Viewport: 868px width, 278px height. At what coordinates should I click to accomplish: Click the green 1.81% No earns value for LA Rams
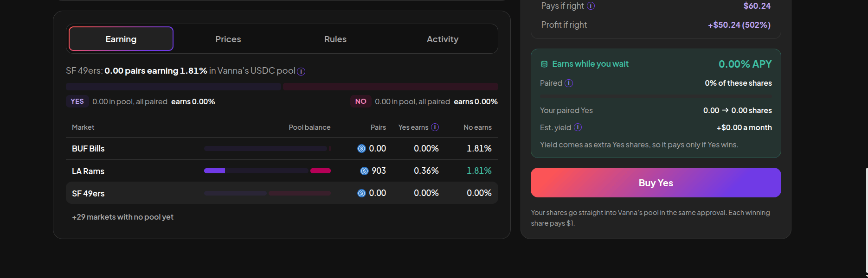point(479,171)
